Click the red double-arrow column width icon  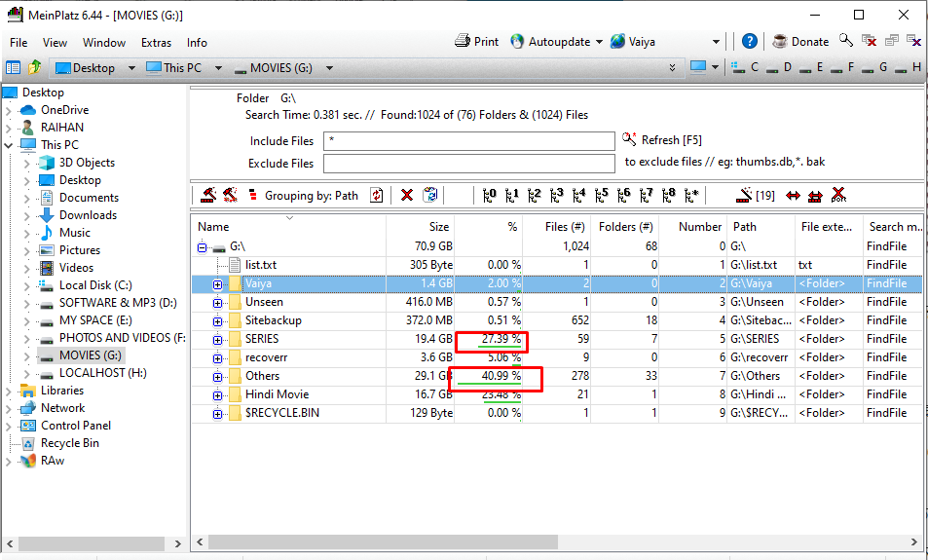793,196
